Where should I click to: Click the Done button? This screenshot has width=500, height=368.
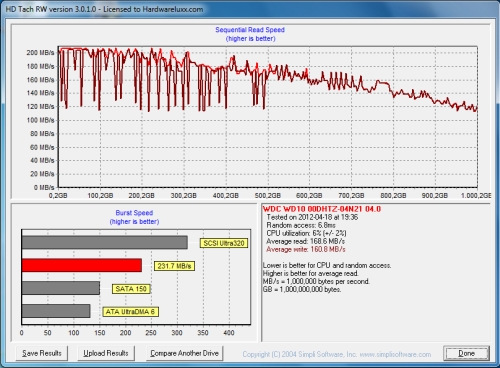466,353
